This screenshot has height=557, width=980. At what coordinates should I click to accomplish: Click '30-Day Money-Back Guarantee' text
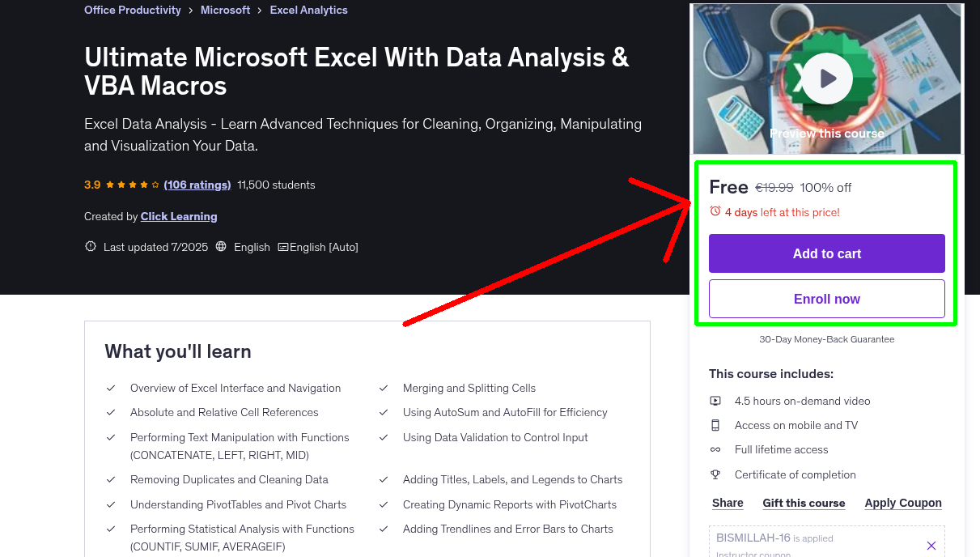(x=827, y=339)
